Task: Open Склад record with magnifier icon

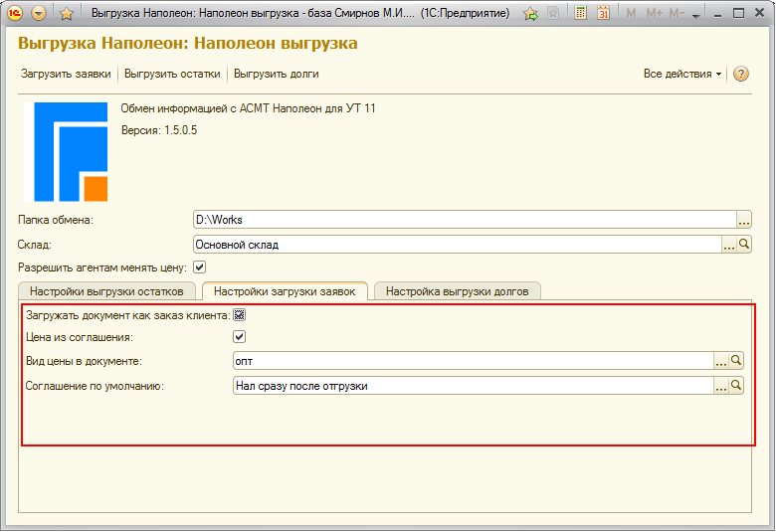Action: (744, 244)
